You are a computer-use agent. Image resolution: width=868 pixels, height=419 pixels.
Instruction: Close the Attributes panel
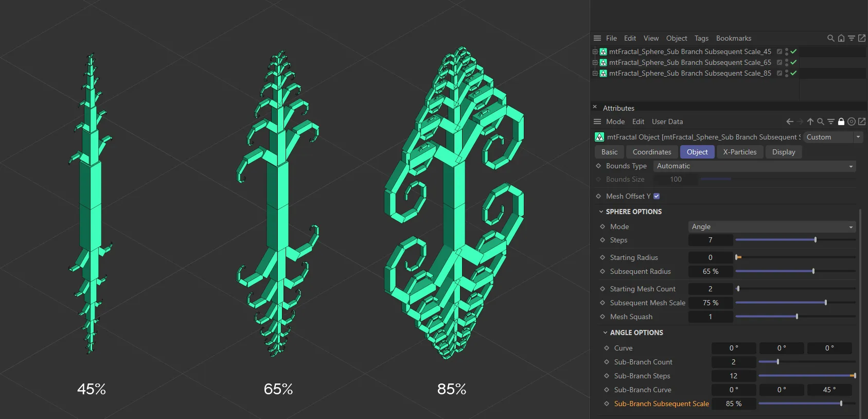595,107
